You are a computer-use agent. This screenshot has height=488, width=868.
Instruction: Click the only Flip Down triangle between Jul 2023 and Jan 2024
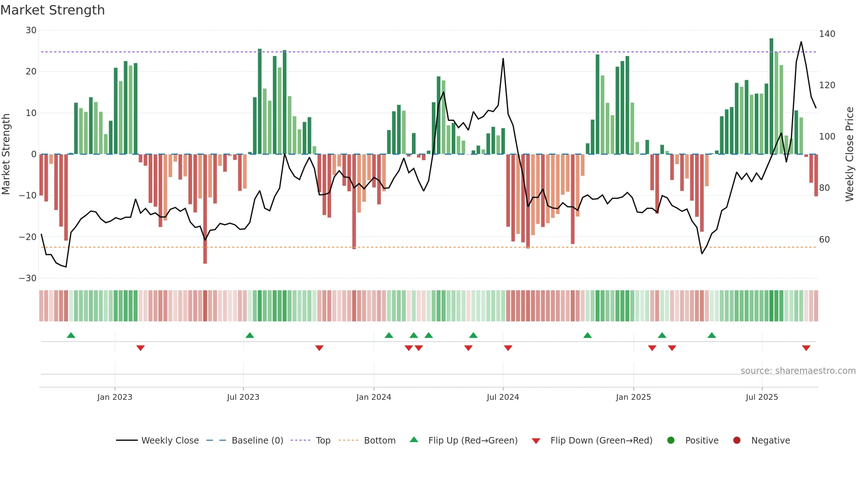[x=319, y=348]
